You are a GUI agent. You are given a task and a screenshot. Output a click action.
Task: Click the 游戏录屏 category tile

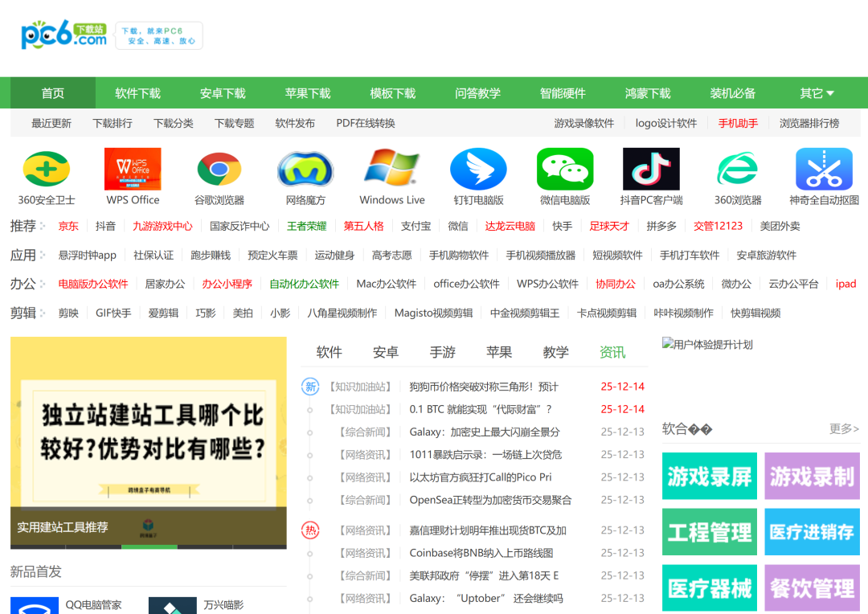tap(709, 476)
